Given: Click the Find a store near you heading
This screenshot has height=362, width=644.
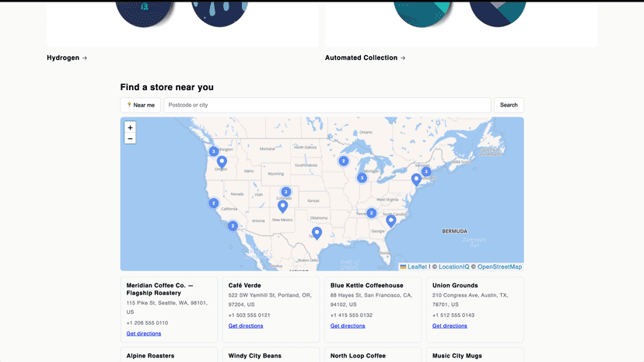Looking at the screenshot, I should coord(166,87).
